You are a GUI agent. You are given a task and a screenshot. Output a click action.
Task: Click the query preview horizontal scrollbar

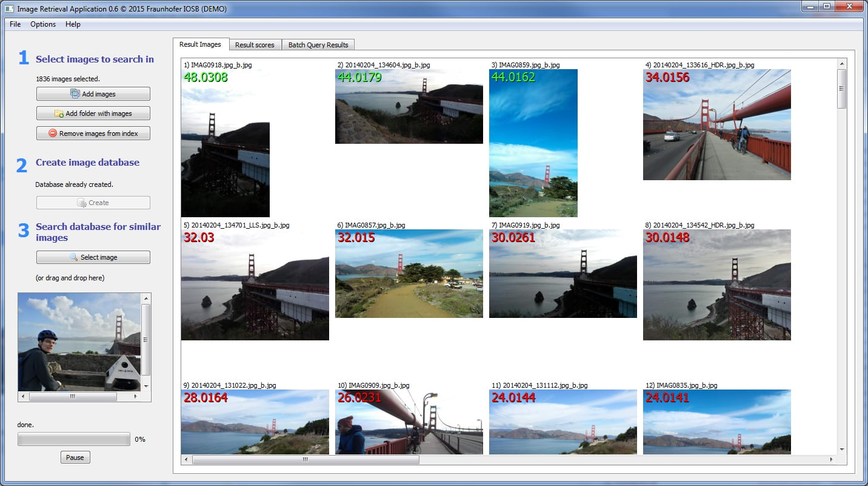pos(73,396)
